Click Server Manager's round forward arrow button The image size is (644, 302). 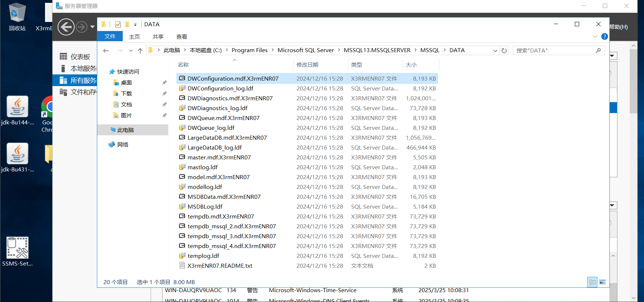click(x=82, y=27)
